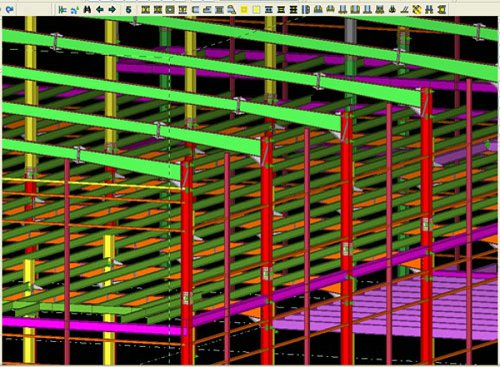Viewport: 500px width, 367px height.
Task: Select the number 5 toolbar icon
Action: 128,10
